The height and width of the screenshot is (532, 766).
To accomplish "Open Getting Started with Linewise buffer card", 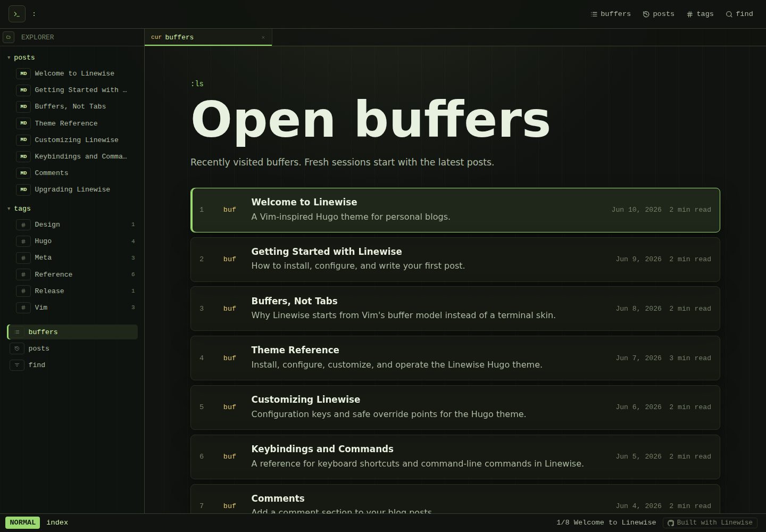I will pos(455,260).
